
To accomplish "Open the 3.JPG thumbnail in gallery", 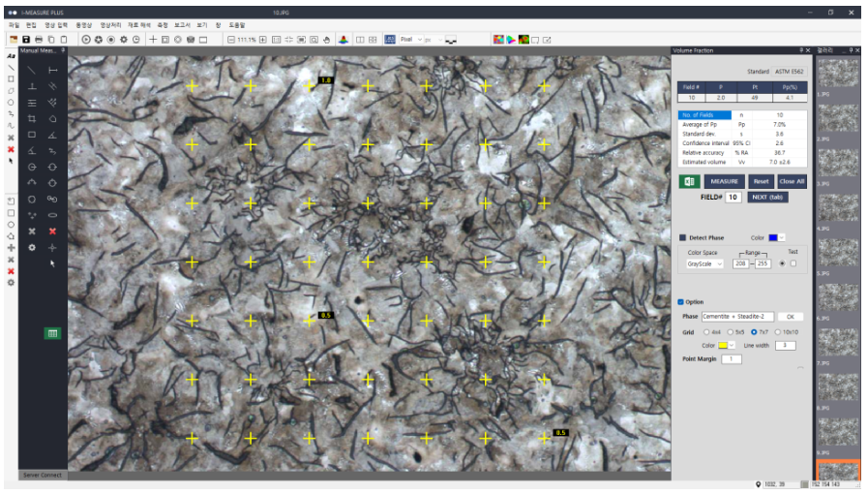I will coord(838,163).
